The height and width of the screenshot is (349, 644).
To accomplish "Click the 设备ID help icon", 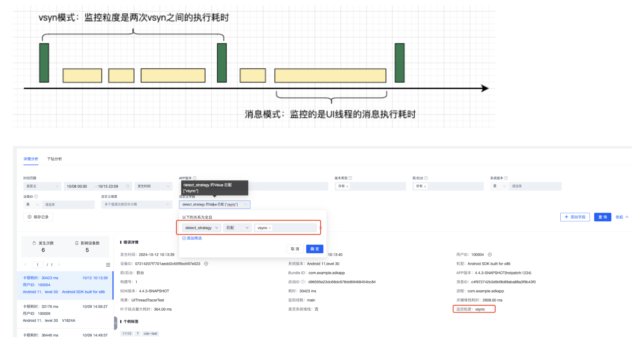I will click(x=36, y=196).
